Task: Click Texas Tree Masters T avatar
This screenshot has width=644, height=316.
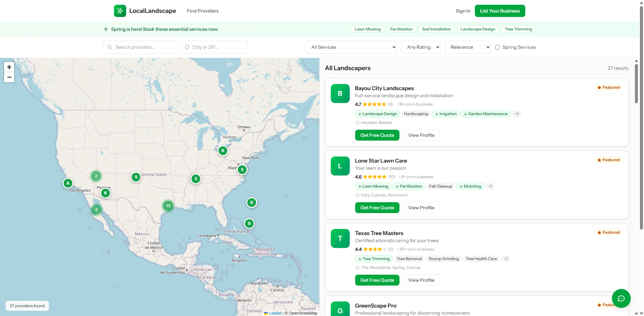Action: 340,238
